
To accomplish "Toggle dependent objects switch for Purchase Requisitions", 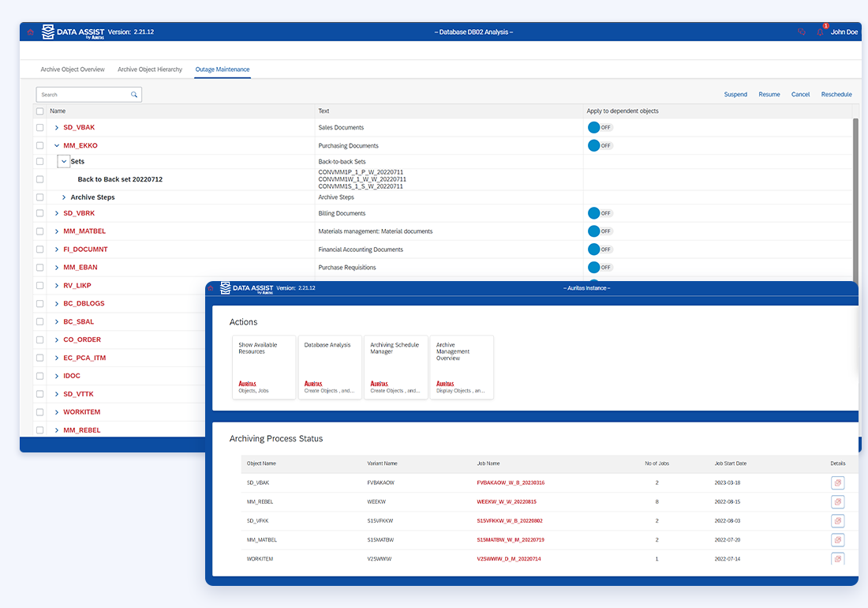I will (x=600, y=268).
